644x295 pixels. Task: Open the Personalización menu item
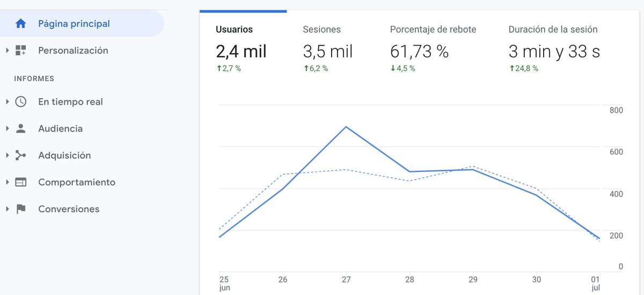point(73,51)
